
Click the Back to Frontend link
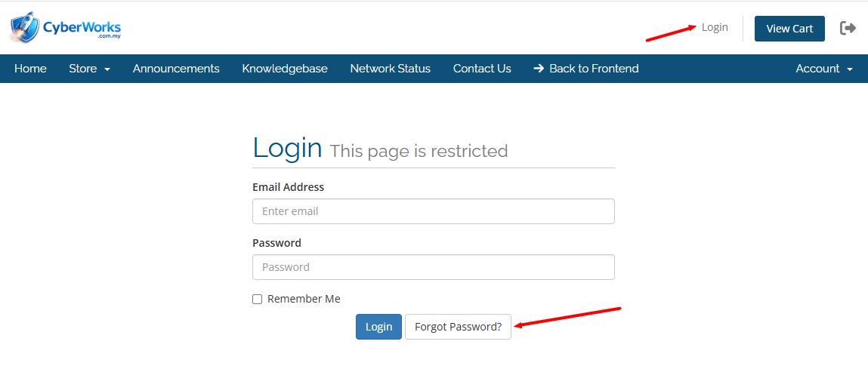pos(594,69)
